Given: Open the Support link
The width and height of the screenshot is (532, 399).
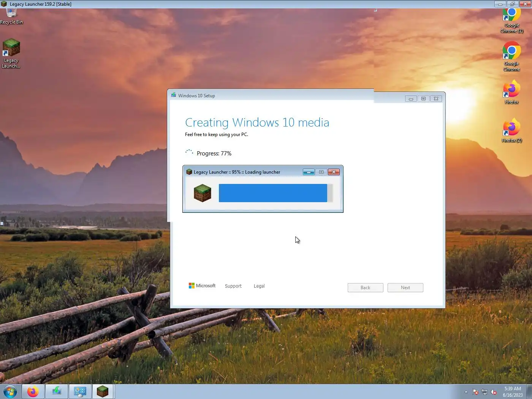Looking at the screenshot, I should coord(233,286).
